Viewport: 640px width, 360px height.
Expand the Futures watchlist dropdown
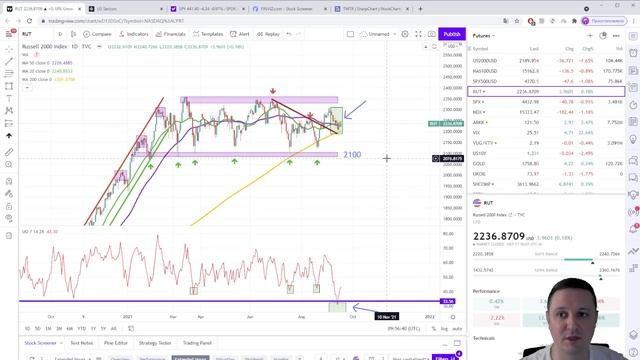484,36
